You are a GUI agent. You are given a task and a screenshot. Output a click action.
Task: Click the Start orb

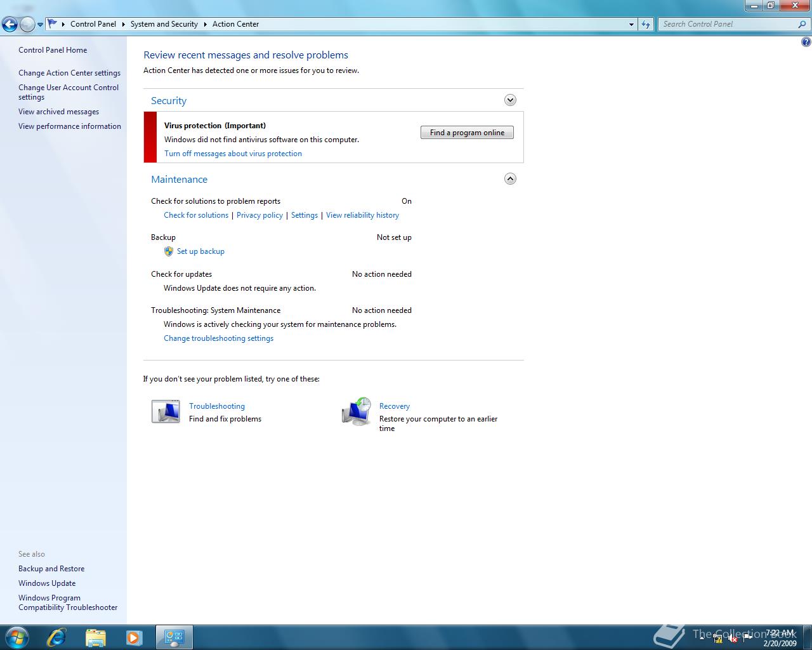tap(16, 637)
